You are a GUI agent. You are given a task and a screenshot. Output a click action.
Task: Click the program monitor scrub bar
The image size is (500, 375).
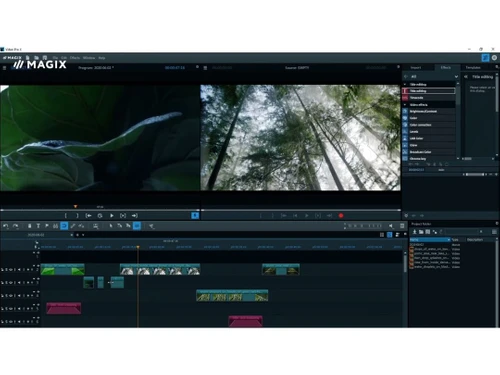(x=100, y=210)
